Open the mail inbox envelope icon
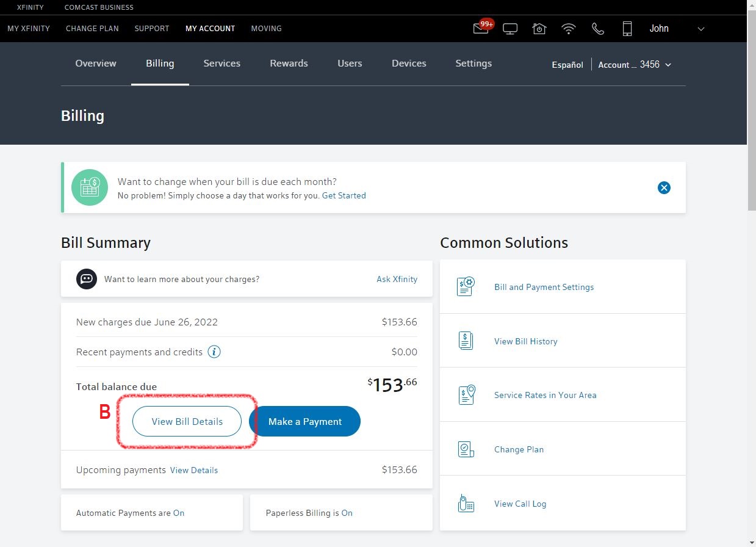Viewport: 756px width, 547px height. [x=481, y=29]
